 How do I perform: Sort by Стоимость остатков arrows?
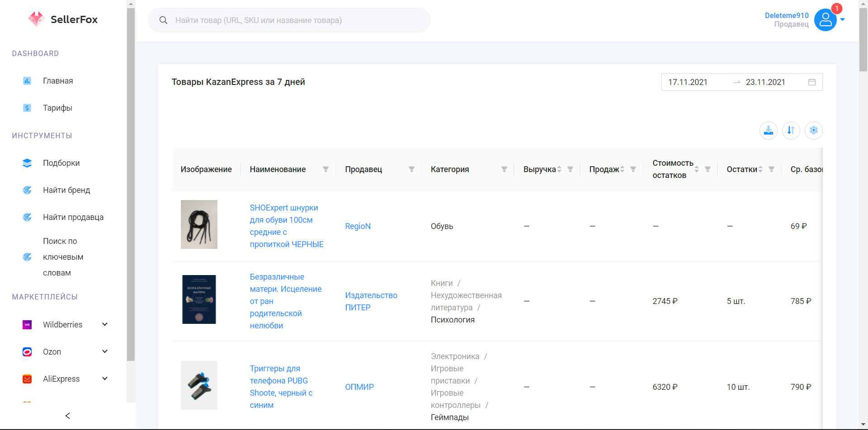point(697,169)
